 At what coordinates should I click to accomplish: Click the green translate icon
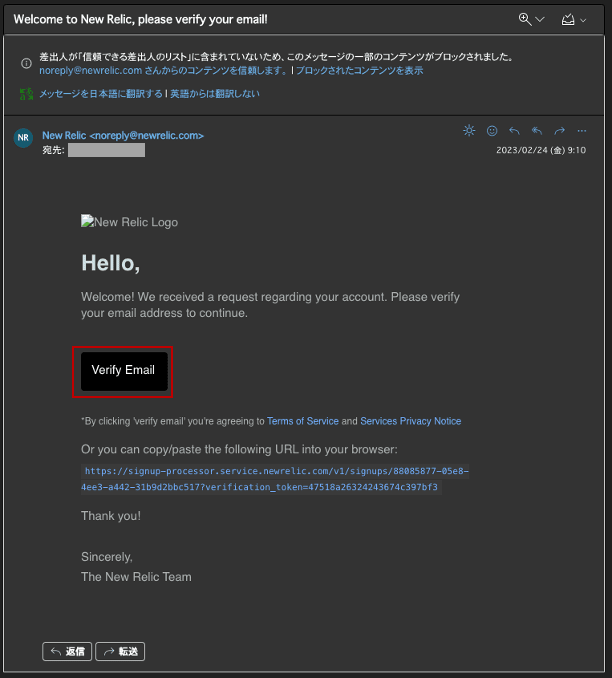26,94
